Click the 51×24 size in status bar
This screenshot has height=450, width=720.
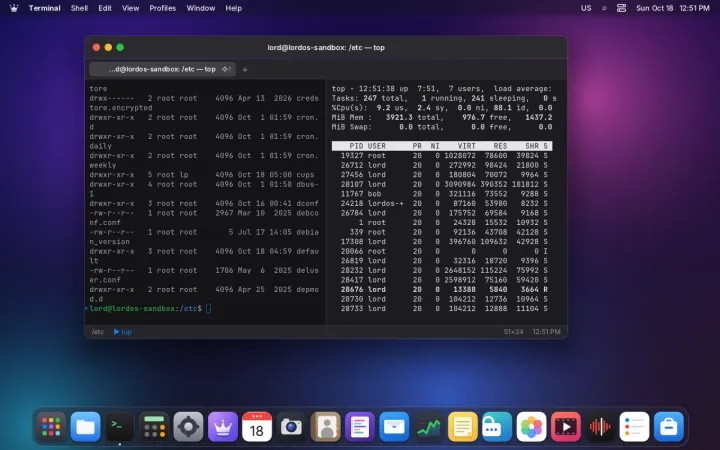coord(513,332)
